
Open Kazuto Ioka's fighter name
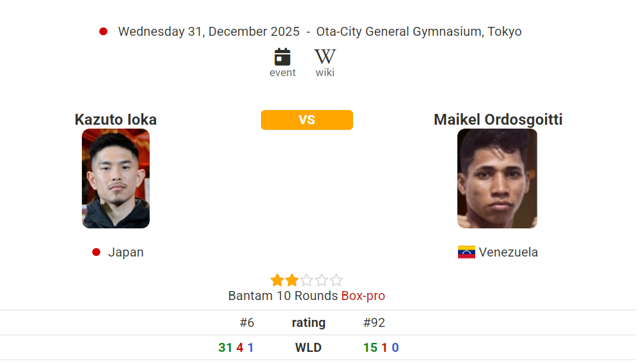tap(116, 120)
